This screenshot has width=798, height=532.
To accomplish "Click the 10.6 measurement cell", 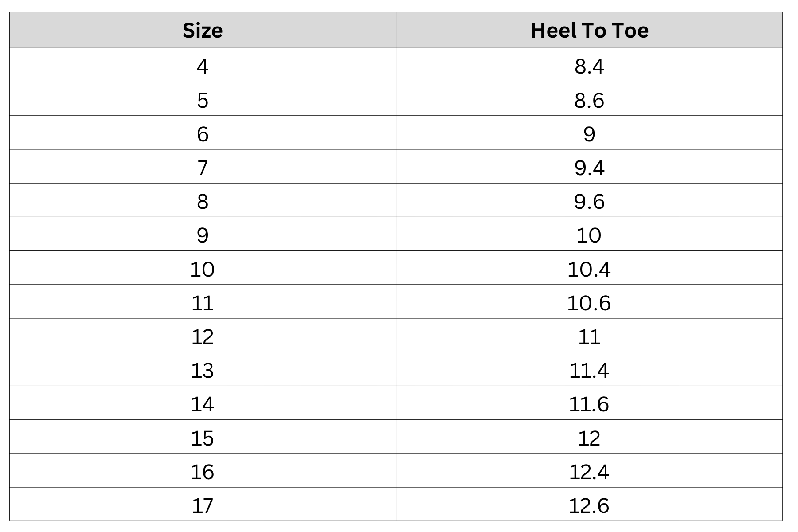I will [x=589, y=301].
